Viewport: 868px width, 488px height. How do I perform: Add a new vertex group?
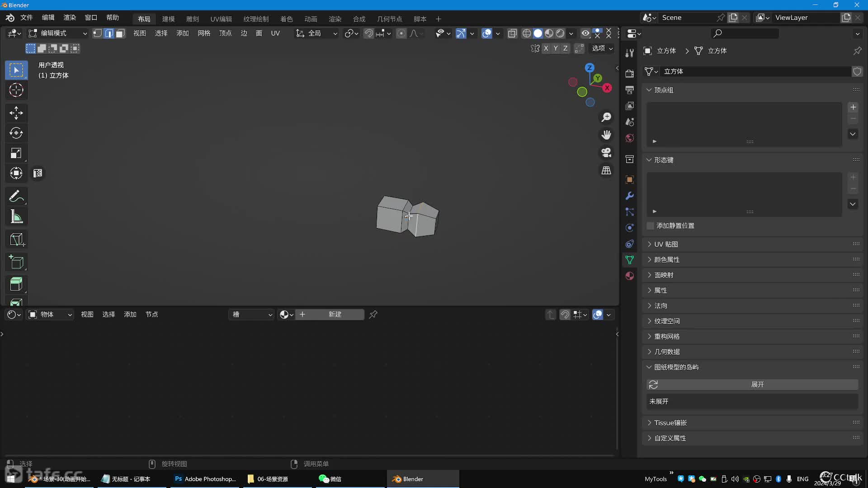[x=853, y=108]
